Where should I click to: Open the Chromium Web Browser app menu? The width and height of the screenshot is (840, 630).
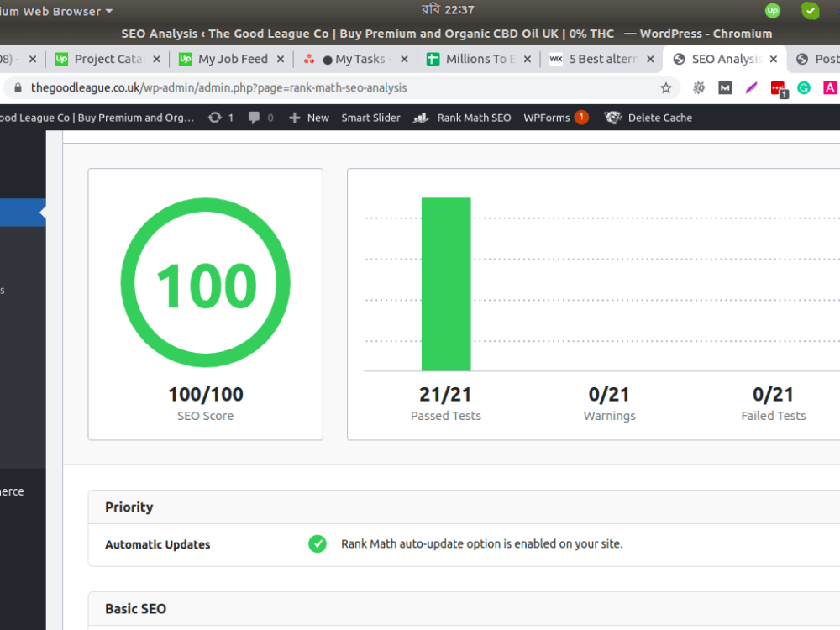click(56, 11)
